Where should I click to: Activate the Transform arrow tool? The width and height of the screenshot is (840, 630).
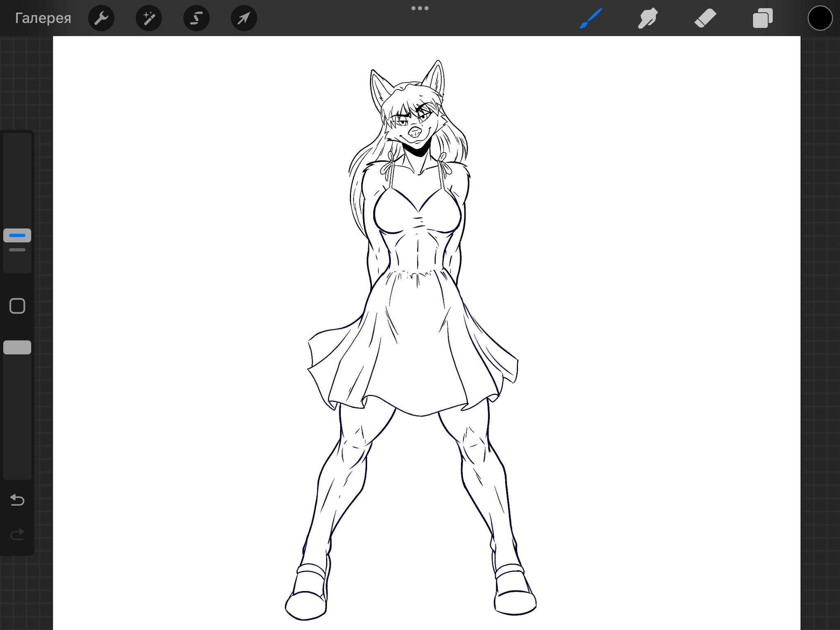(x=244, y=18)
